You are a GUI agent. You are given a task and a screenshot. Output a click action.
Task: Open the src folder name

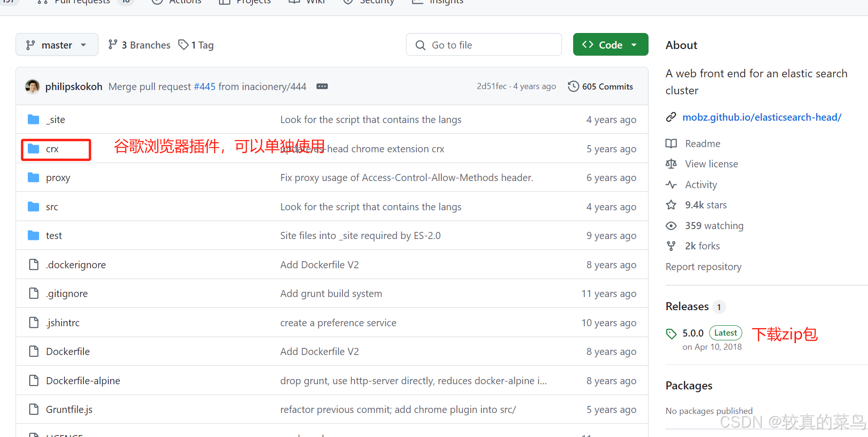[52, 207]
